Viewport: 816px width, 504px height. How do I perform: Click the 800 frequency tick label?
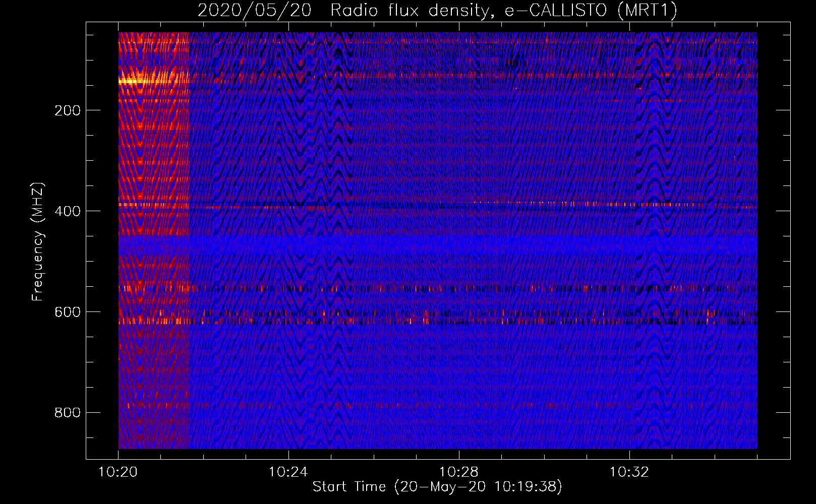click(68, 413)
